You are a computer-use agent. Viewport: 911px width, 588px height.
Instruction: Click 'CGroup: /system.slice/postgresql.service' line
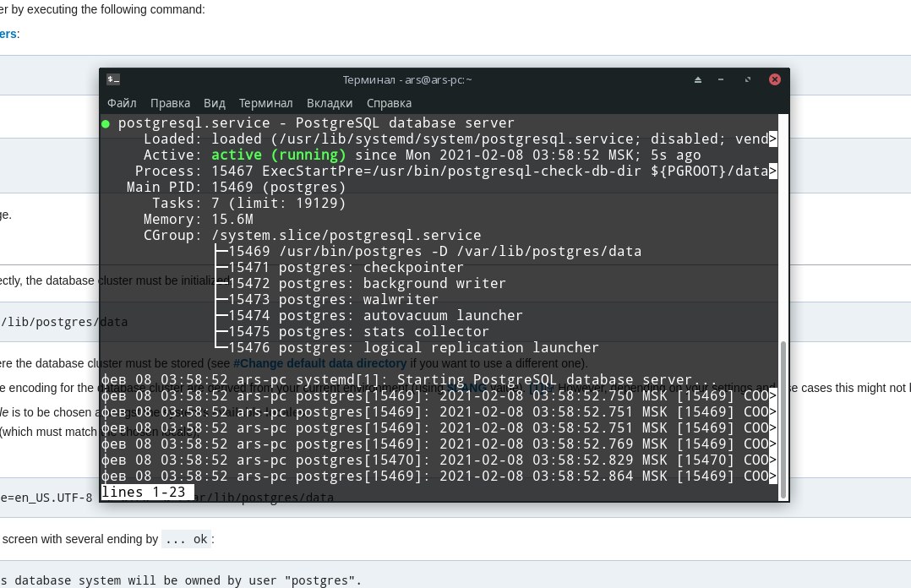pyautogui.click(x=312, y=236)
